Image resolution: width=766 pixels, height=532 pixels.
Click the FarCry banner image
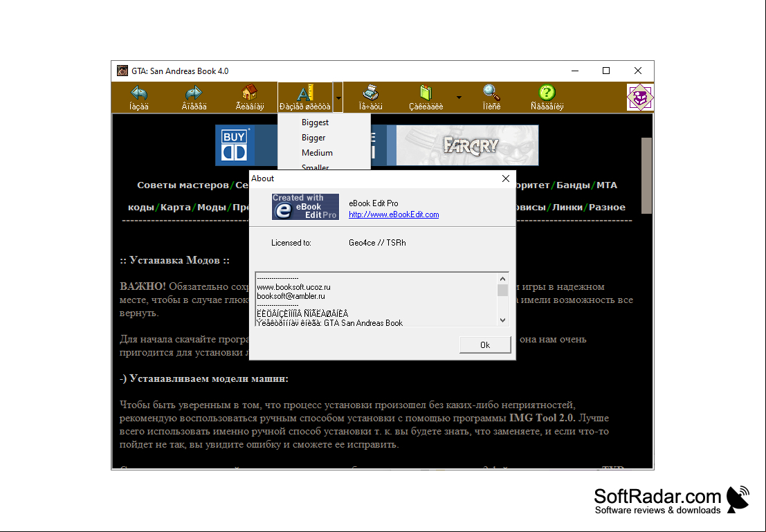pos(468,145)
